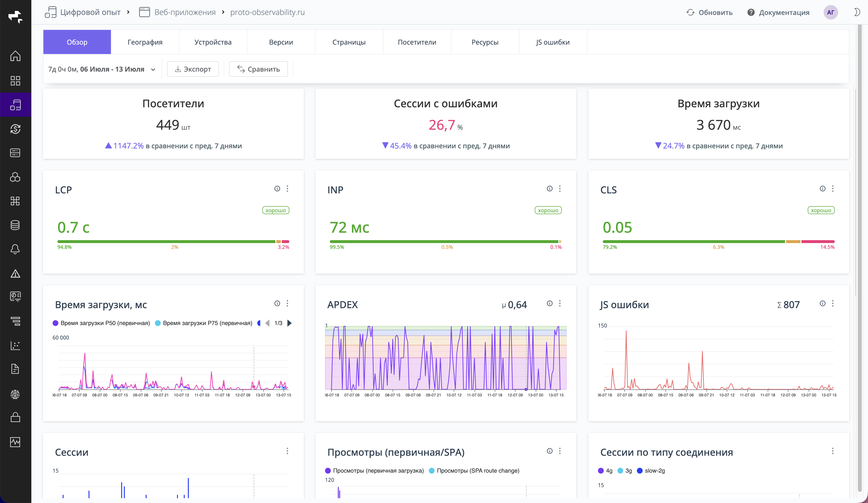This screenshot has width=868, height=503.
Task: Switch to the Версии tab
Action: (281, 42)
